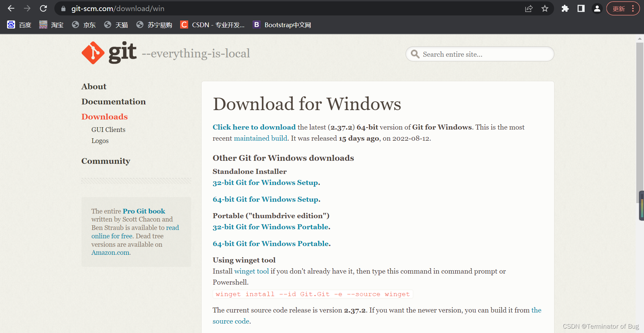Bookmark this page with the star icon
Viewport: 644px width, 333px height.
[545, 9]
